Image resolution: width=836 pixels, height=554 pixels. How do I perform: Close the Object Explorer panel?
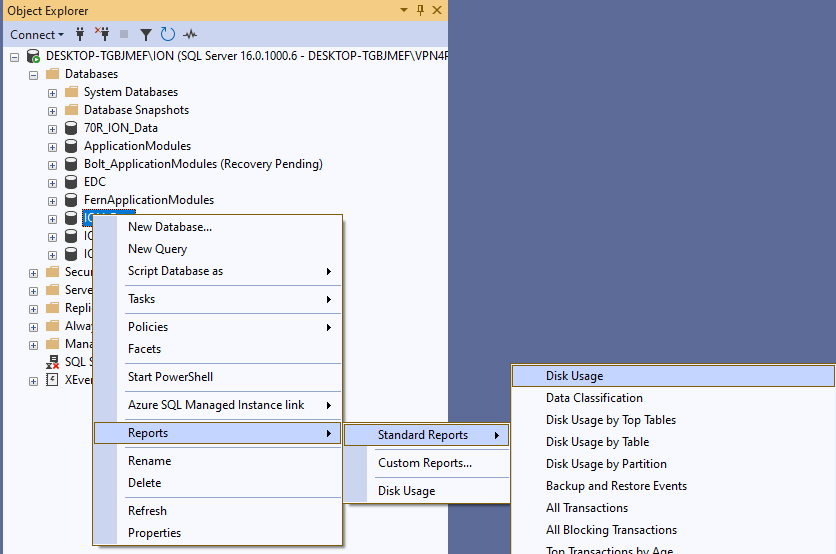(x=437, y=10)
